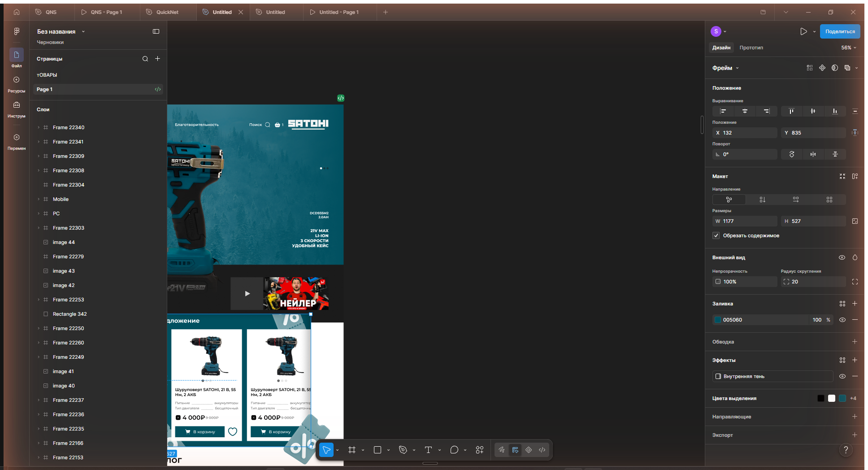Screen dimensions: 868x470
Task: Select the Frame tool in bottom toolbar
Action: click(x=352, y=450)
